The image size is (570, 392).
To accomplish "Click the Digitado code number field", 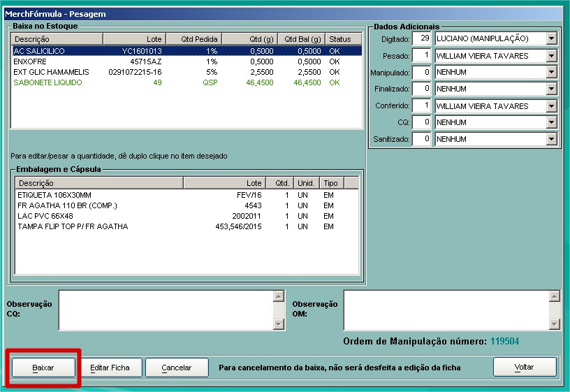I will (x=421, y=38).
